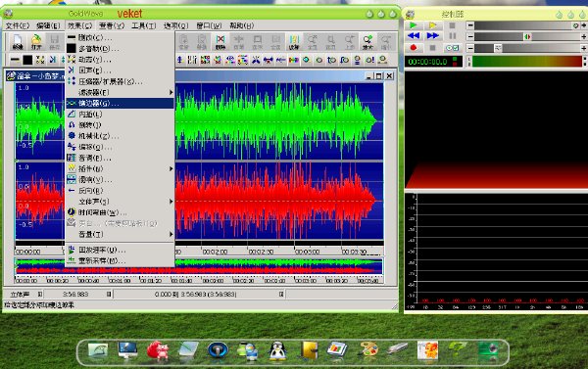Select the highlighted Flanger (G) menu entry
The width and height of the screenshot is (588, 369).
(120, 103)
